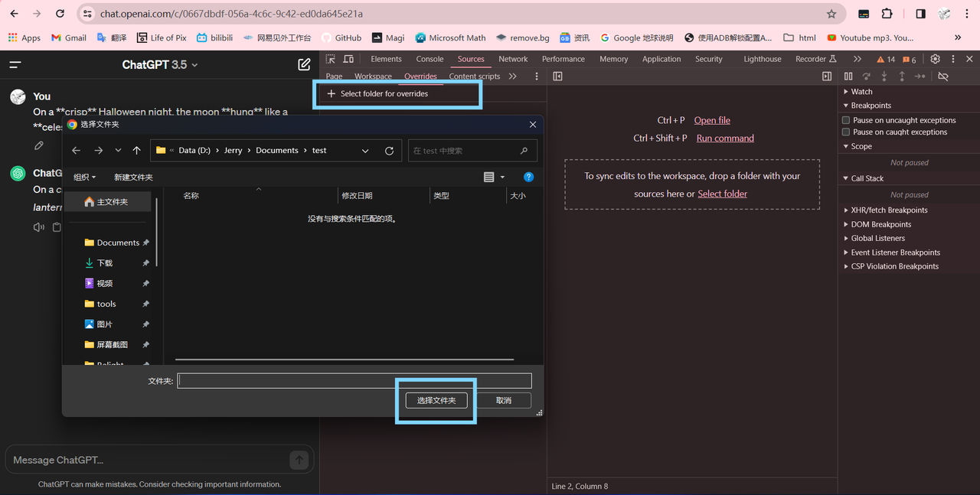Step over next function call icon
This screenshot has width=980, height=495.
(866, 77)
